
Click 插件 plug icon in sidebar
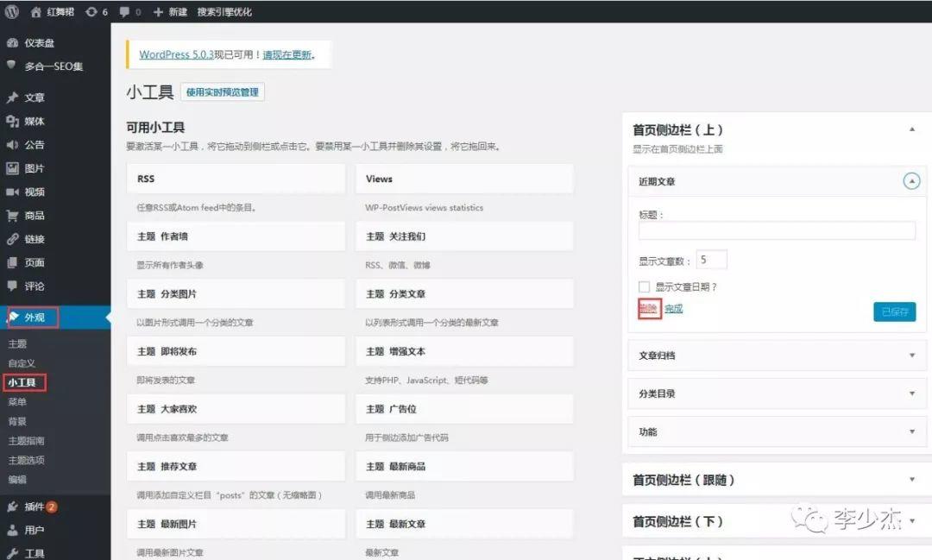click(12, 507)
